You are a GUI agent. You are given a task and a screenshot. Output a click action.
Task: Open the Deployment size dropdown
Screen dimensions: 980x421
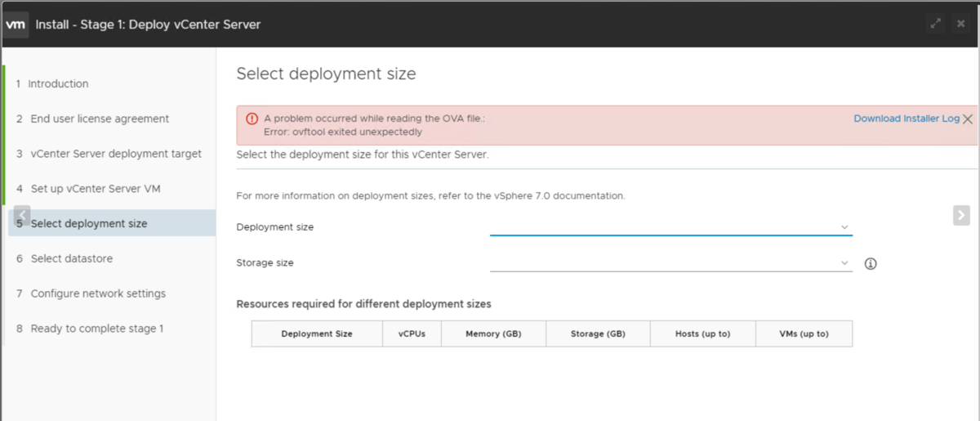point(671,226)
